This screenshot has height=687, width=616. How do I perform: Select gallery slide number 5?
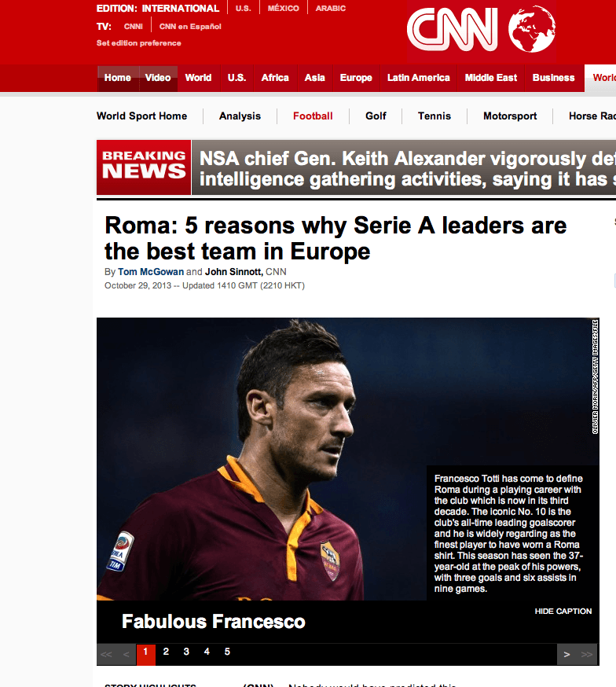227,652
